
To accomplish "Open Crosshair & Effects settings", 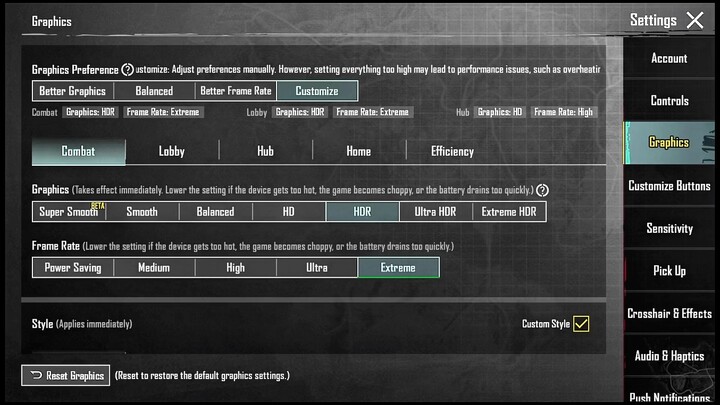I will pos(669,314).
